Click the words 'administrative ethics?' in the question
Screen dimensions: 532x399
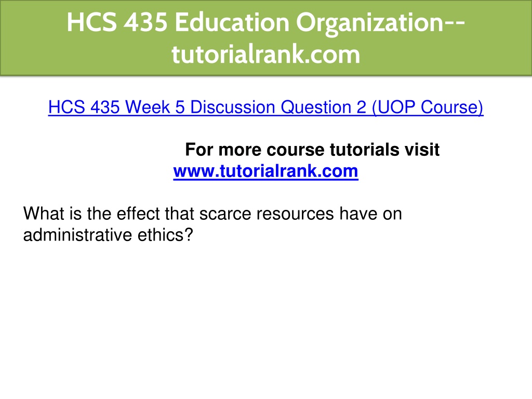point(108,235)
